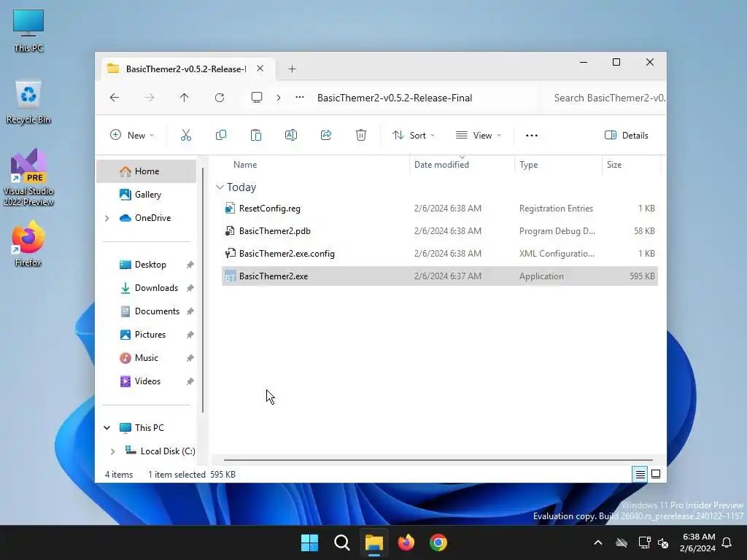Open the View dropdown menu
This screenshot has width=747, height=560.
pyautogui.click(x=479, y=135)
